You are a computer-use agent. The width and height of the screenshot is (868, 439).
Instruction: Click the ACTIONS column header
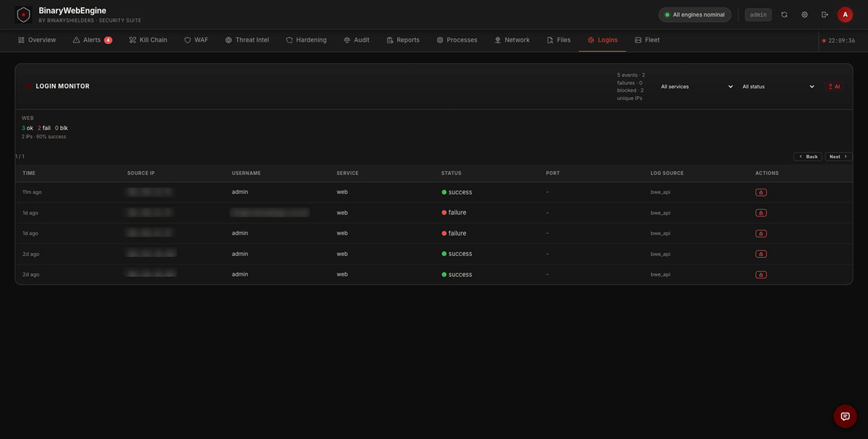(x=767, y=173)
